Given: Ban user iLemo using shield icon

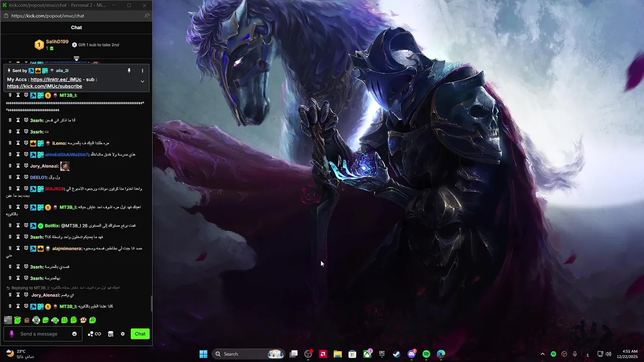Looking at the screenshot, I should coord(26,143).
